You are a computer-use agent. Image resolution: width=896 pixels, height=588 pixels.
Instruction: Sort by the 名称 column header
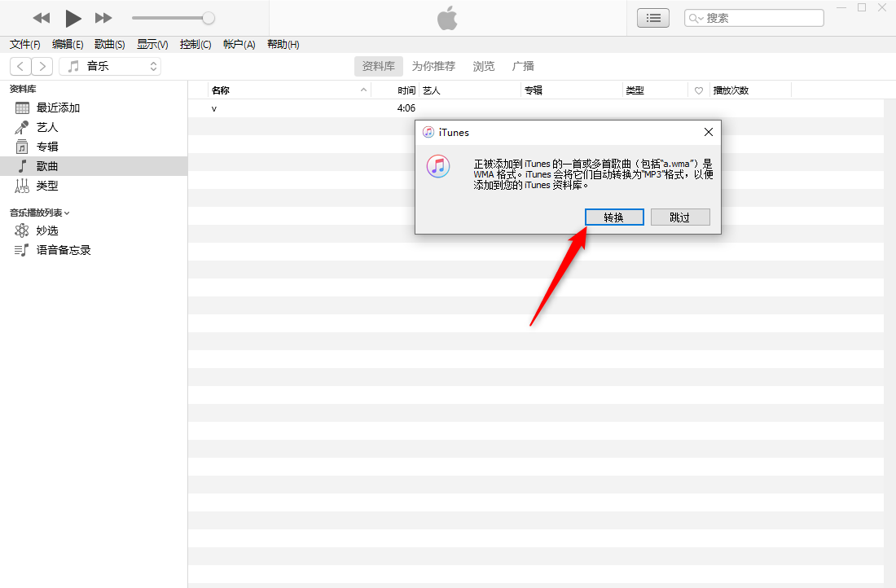pos(221,90)
